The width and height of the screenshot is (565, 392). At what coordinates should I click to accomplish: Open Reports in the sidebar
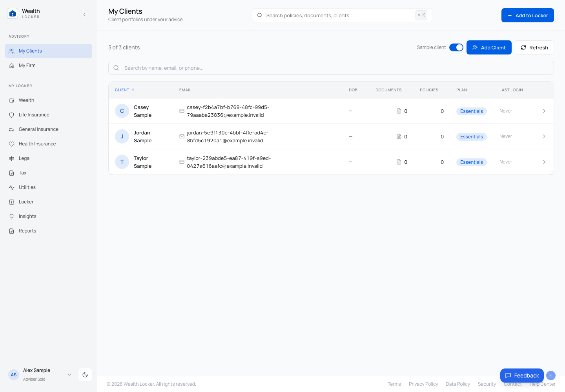[49, 231]
